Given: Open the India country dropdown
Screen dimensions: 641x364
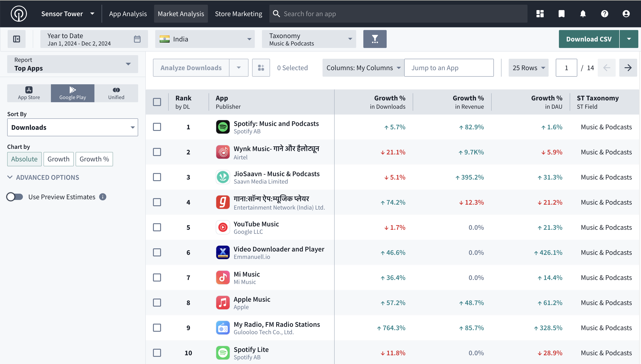Looking at the screenshot, I should tap(205, 39).
